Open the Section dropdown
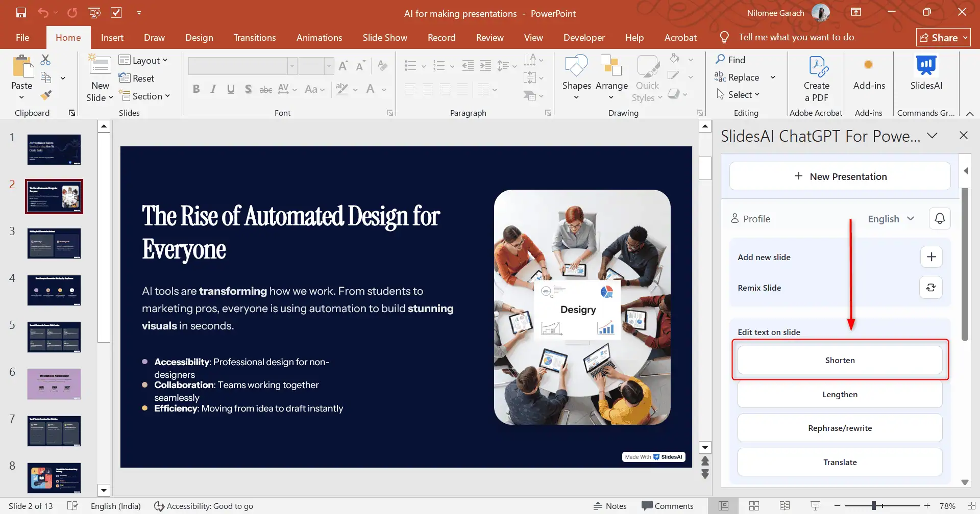This screenshot has width=980, height=514. pyautogui.click(x=144, y=96)
